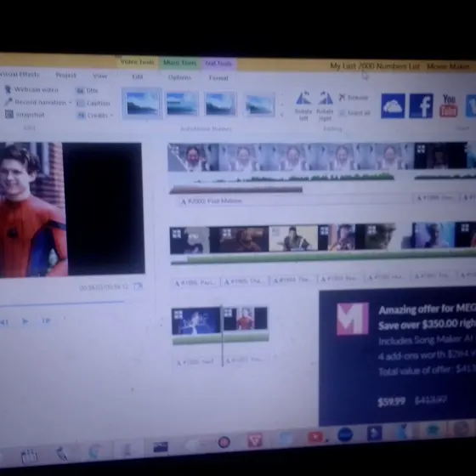Start Record narration
Viewport: 476px width, 476px height.
click(36, 102)
